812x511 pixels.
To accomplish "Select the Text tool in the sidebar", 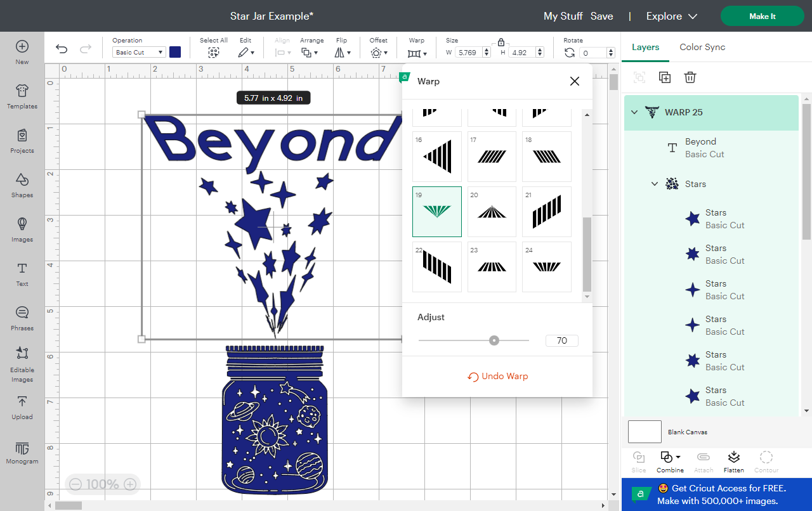I will (22, 276).
